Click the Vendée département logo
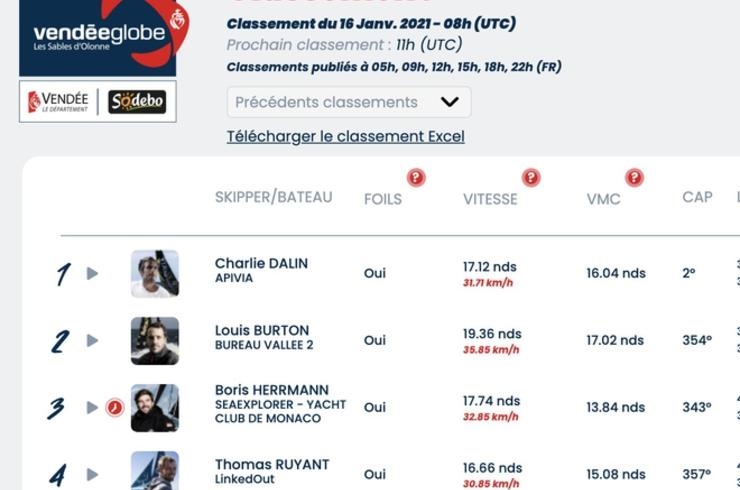Viewport: 740px width, 490px height. tap(58, 102)
